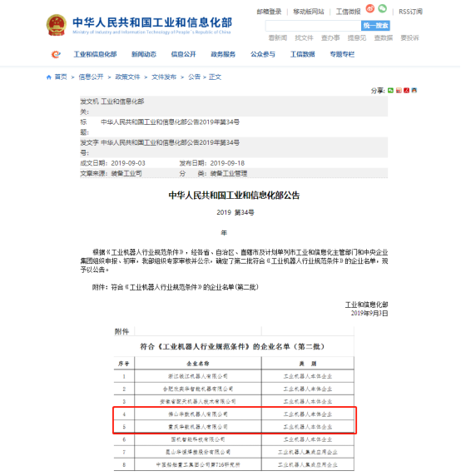
Task: Open 工信数据 navigation menu
Action: (303, 54)
